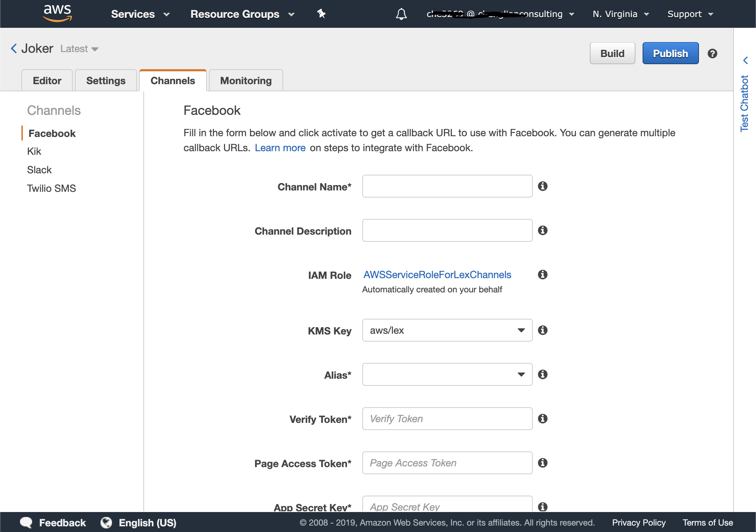756x532 pixels.
Task: Show info icon for Page Access Token
Action: point(543,463)
